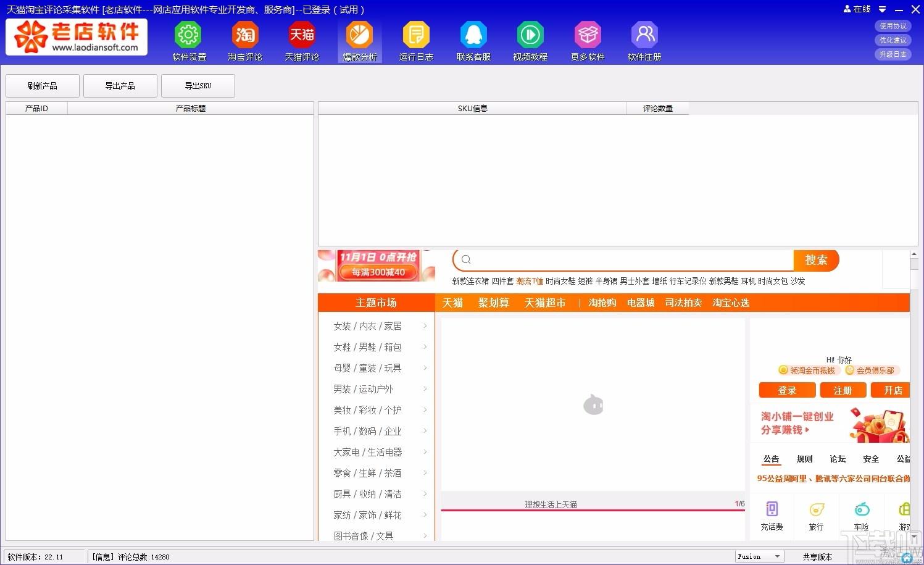924x565 pixels.
Task: Click browser vertical scrollbar up arrow
Action: pos(914,254)
